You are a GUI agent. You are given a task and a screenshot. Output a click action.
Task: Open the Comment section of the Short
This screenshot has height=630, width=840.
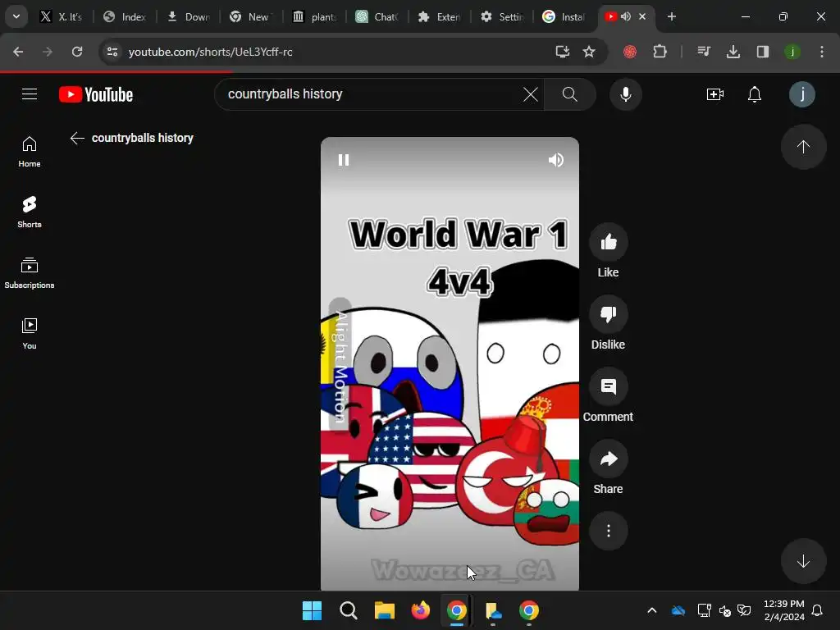click(608, 387)
